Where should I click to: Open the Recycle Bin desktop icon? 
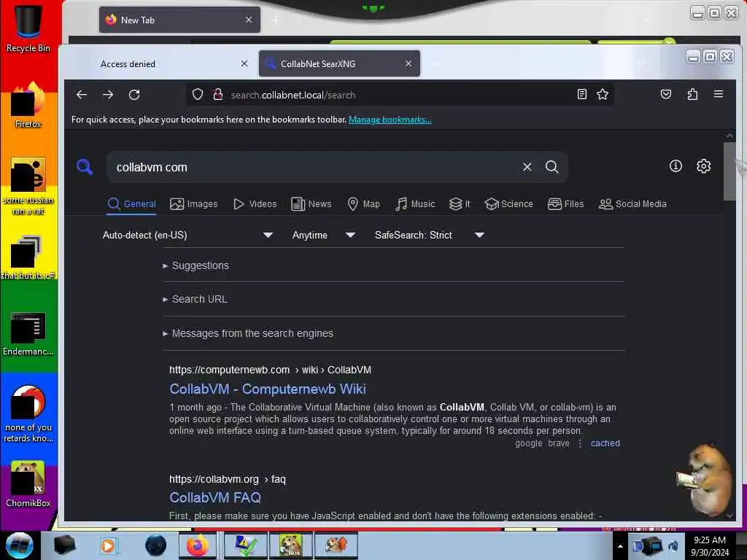click(x=28, y=27)
